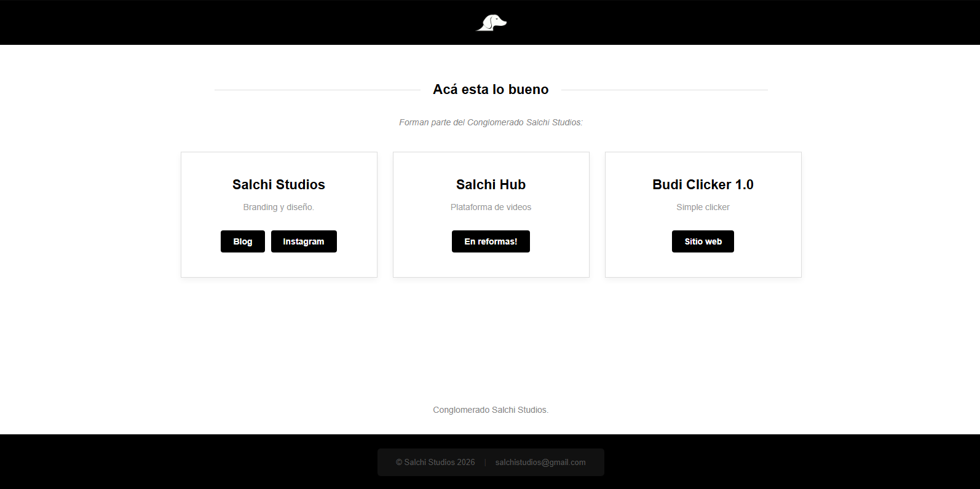Visit Budi Clicker via Sitio web button
Viewport: 980px width, 489px height.
coord(703,241)
